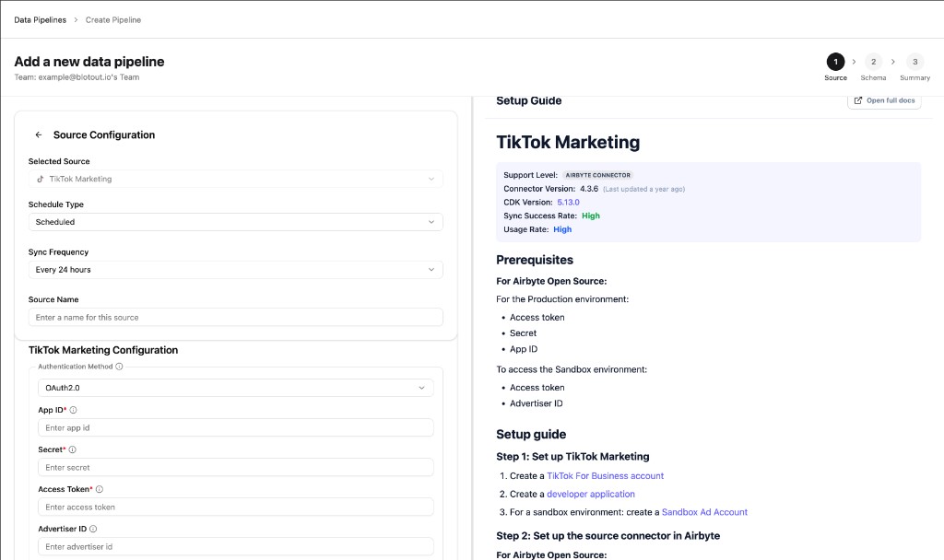Click 'Advertiser ID' bullet under Sandbox environment
Viewport: 944px width, 560px height.
click(x=537, y=403)
